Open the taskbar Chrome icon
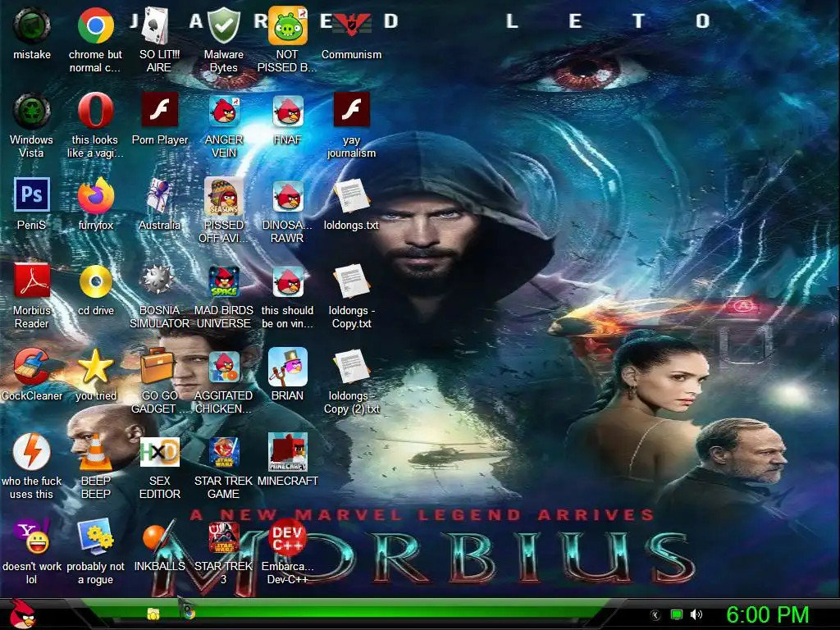This screenshot has width=840, height=630. coord(189,612)
